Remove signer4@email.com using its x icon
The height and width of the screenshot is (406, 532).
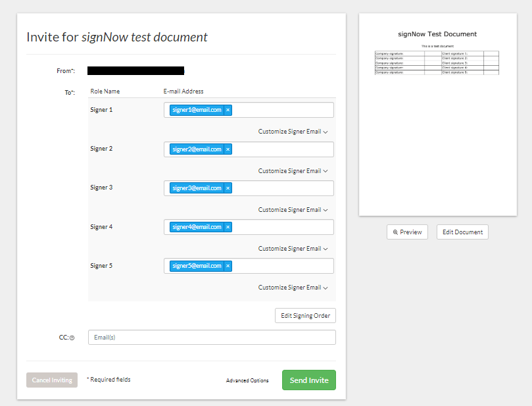tap(228, 227)
